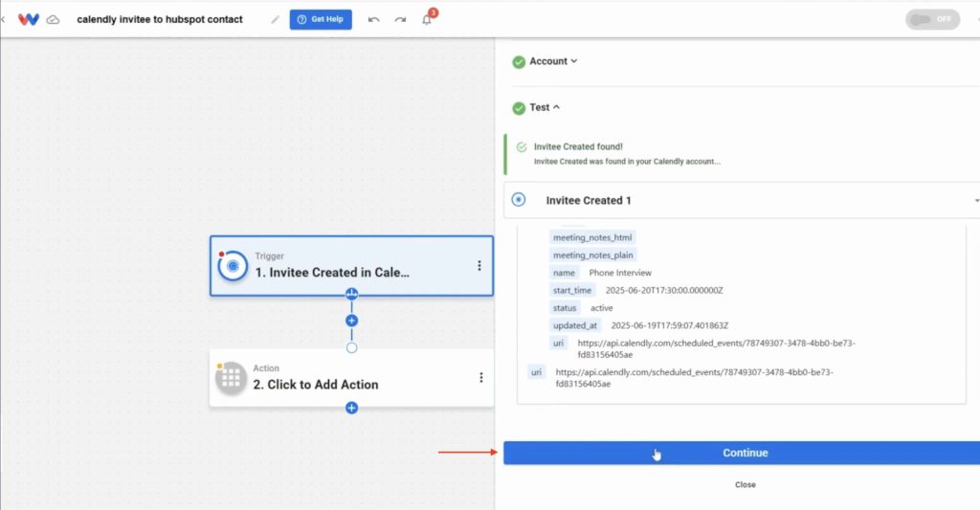Click the nested uri tag above fd83156405ae
This screenshot has height=510, width=980.
(x=558, y=343)
